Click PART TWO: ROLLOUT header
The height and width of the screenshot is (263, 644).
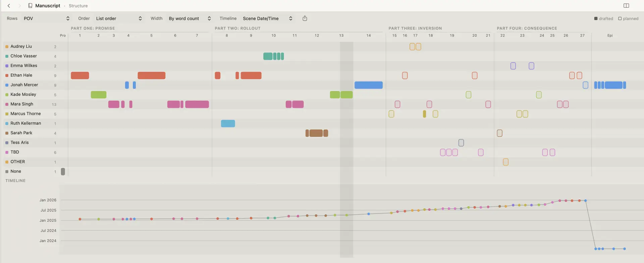tap(238, 28)
